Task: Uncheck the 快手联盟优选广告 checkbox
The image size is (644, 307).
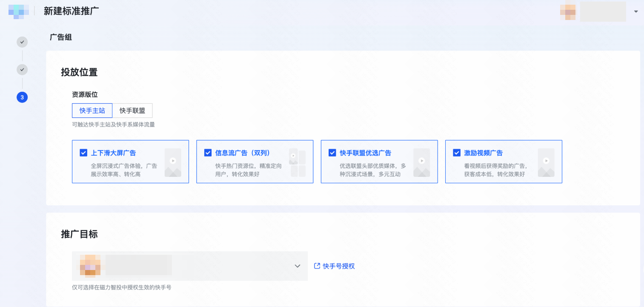Action: coord(332,153)
